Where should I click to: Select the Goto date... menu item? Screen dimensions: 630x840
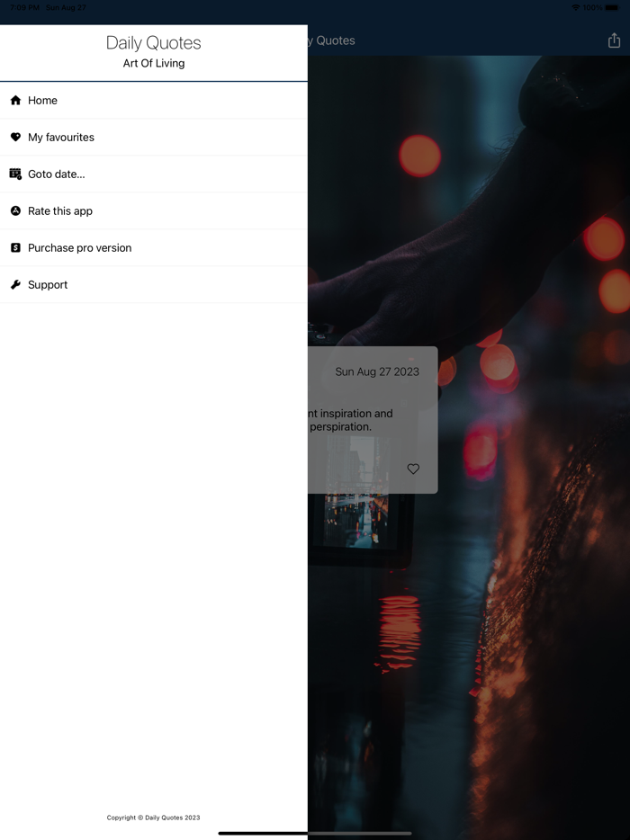[x=154, y=174]
